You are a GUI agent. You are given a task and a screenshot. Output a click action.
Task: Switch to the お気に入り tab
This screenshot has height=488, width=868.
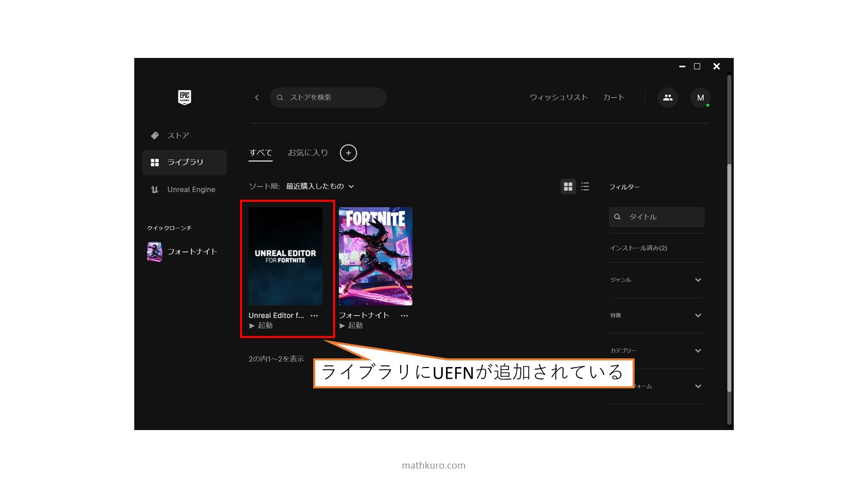(308, 153)
